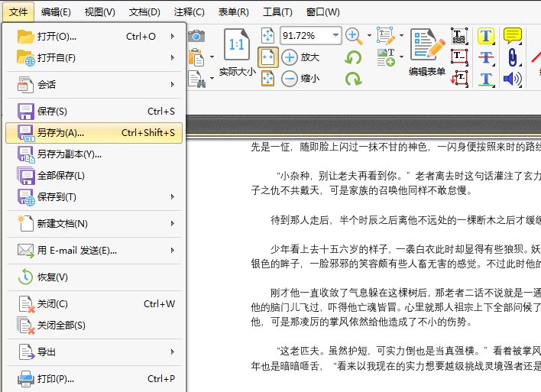Click the 放大 zoom in button

300,57
